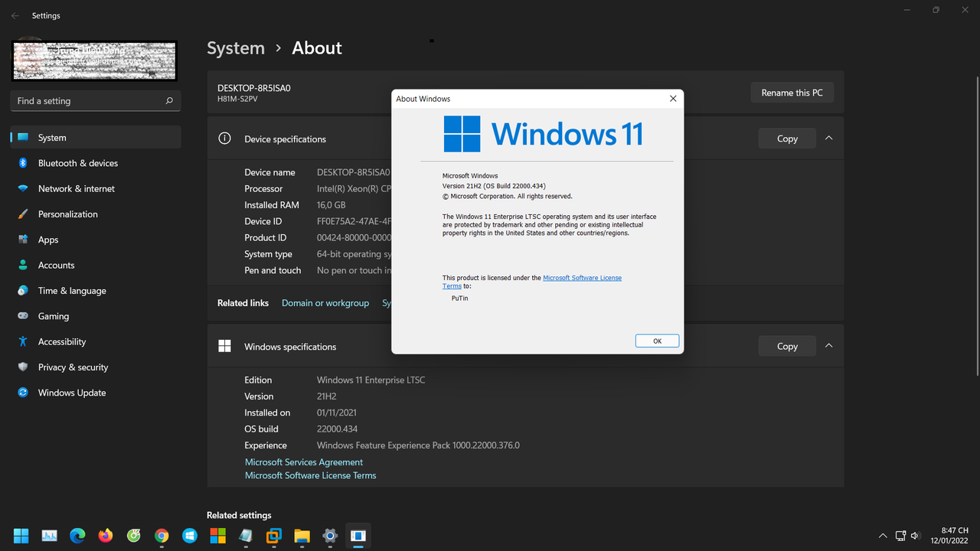
Task: Launch Microsoft Edge from taskbar
Action: (x=77, y=536)
